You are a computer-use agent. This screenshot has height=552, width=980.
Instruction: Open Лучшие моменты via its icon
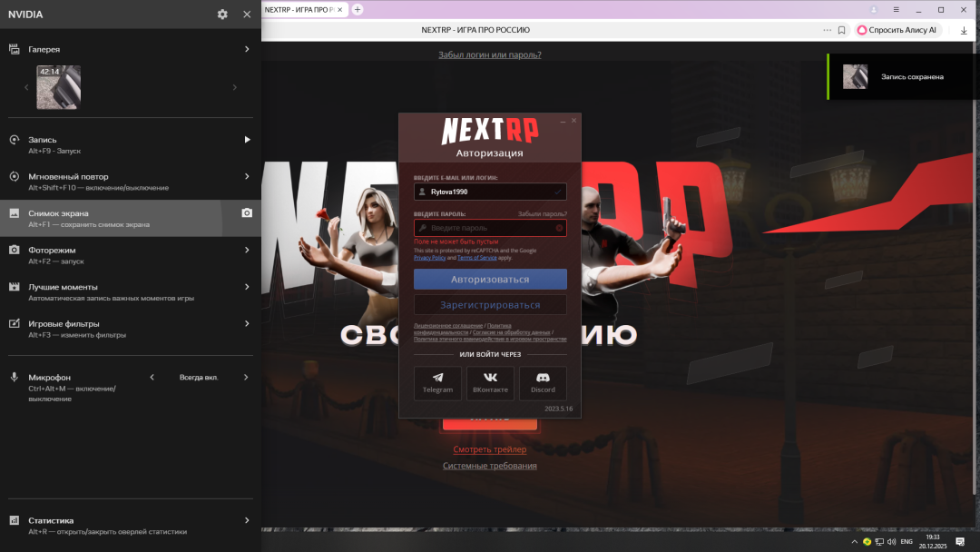(13, 286)
